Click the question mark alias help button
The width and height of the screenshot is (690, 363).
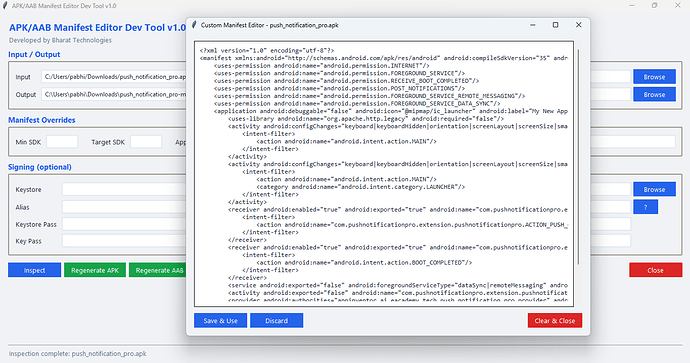[x=646, y=207]
